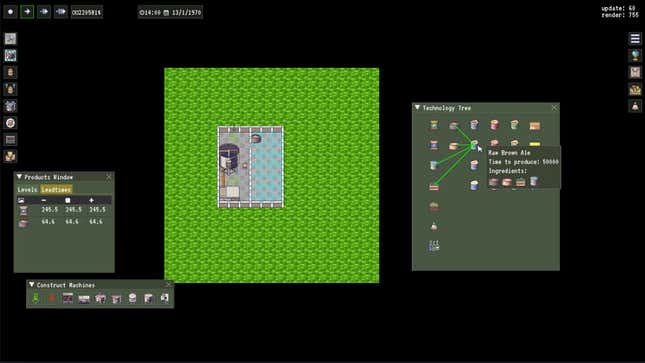
Task: Collapse the Products Window panel
Action: (19, 177)
